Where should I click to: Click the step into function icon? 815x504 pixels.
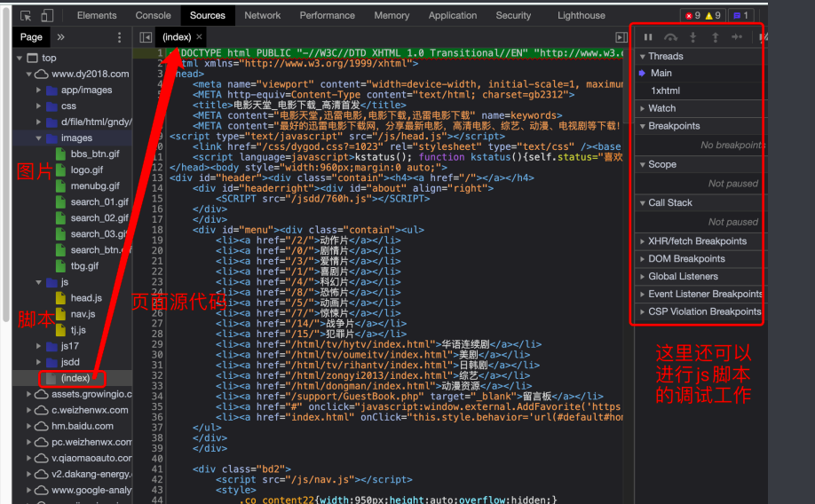pyautogui.click(x=692, y=37)
